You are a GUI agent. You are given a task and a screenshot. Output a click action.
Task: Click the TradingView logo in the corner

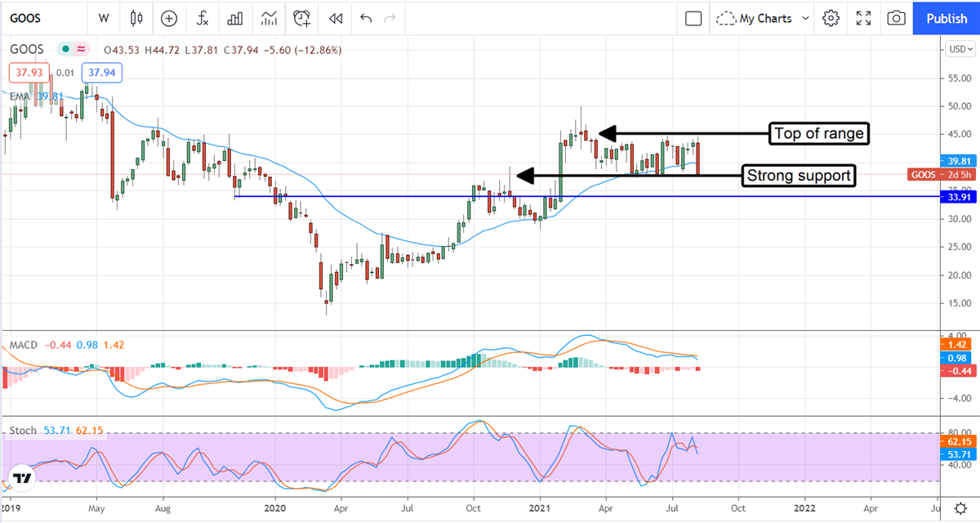tap(22, 480)
